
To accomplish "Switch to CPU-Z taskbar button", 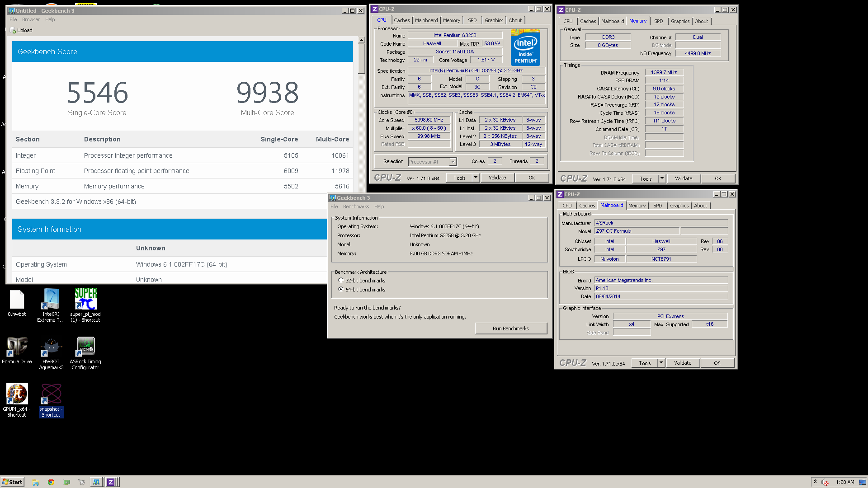I will pos(112,482).
